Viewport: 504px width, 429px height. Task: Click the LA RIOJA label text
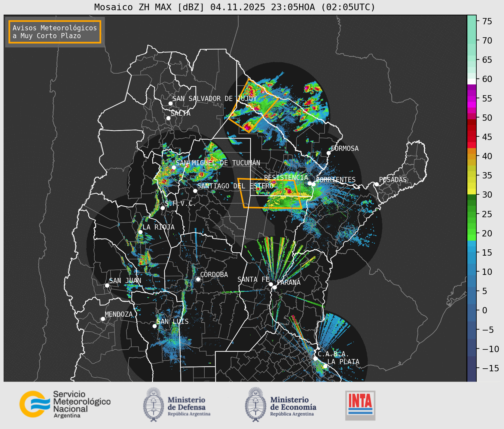[x=158, y=227]
